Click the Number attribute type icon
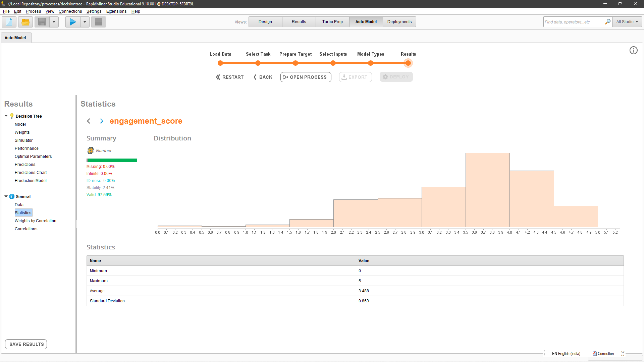The image size is (644, 362). (90, 150)
